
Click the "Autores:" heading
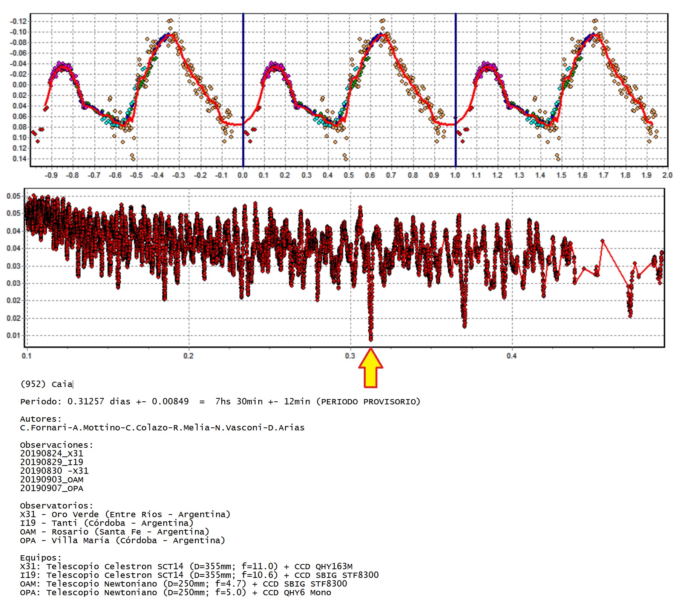(40, 419)
